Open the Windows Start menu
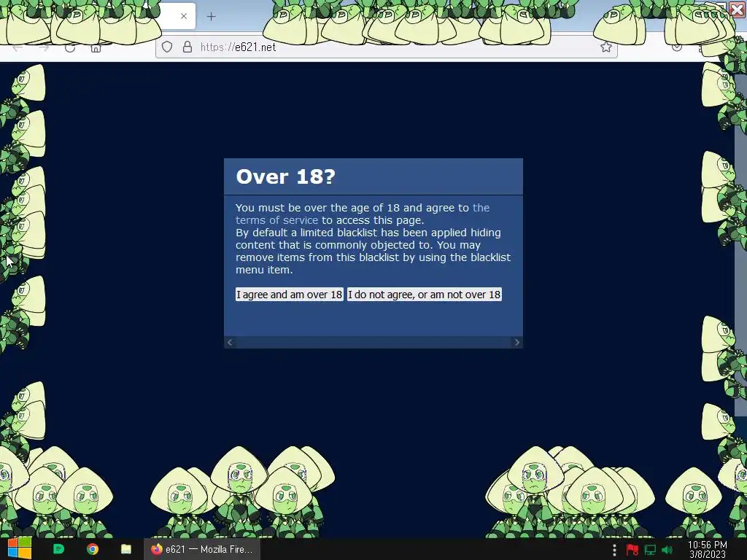Viewport: 747px width, 560px height. tap(20, 548)
